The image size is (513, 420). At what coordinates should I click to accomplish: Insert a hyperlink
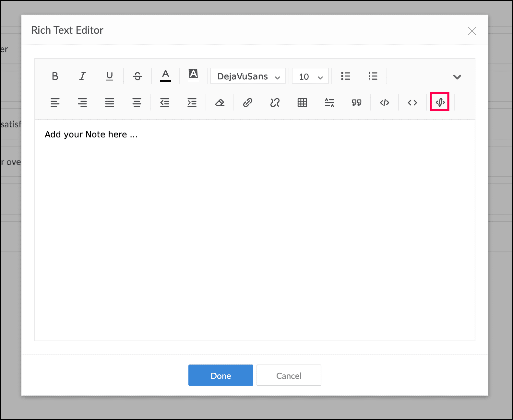[248, 103]
